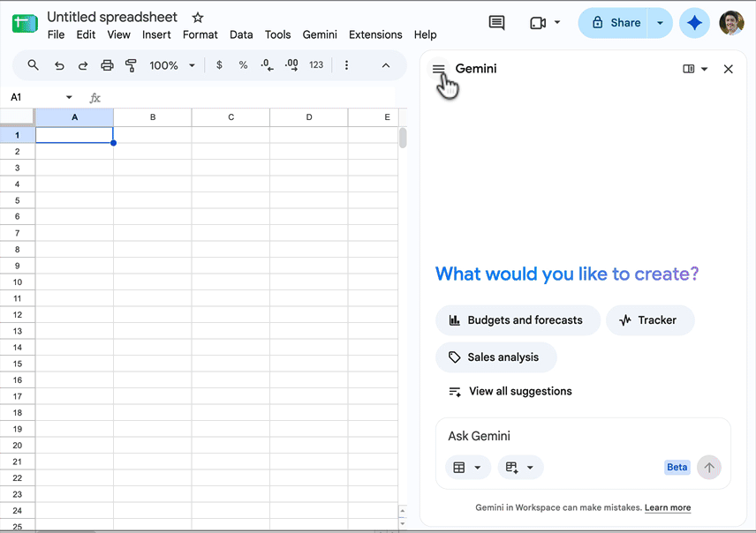Click the Share button
This screenshot has height=533, width=756.
pyautogui.click(x=616, y=23)
